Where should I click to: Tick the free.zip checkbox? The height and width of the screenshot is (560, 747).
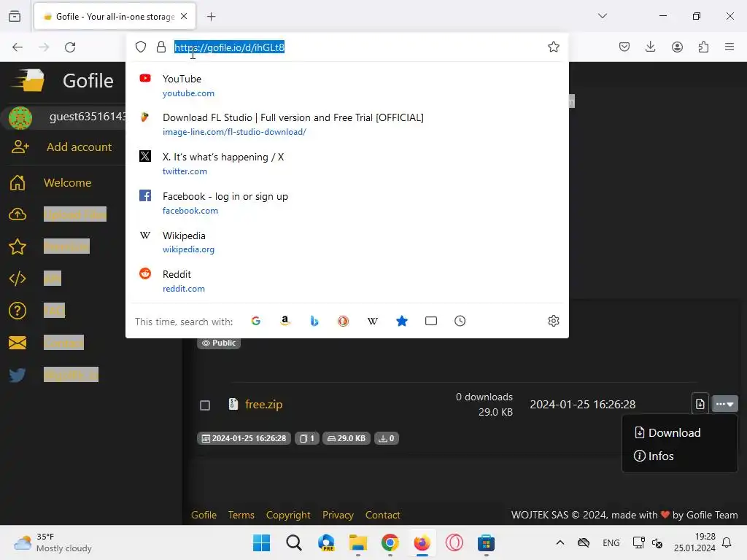tap(205, 405)
